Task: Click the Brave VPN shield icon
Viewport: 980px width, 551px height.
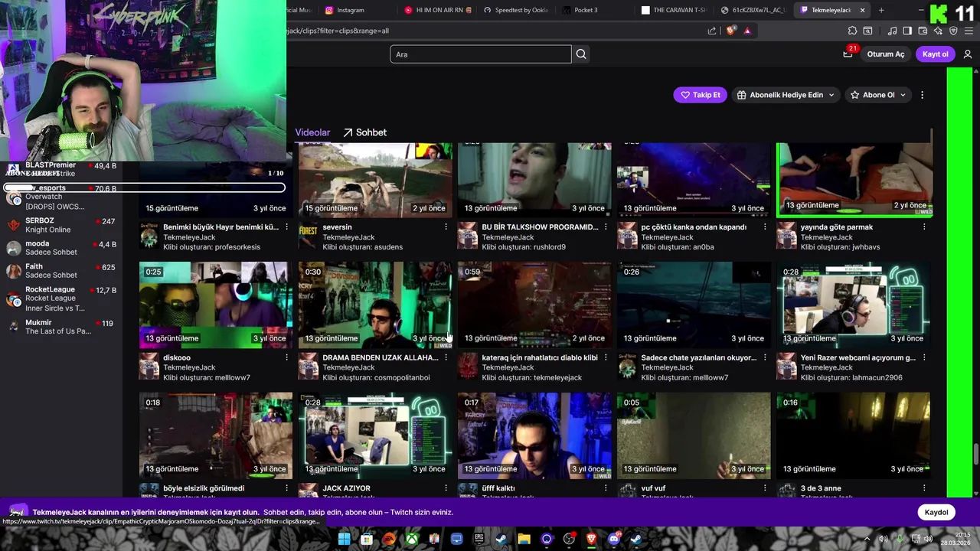Action: [x=953, y=31]
